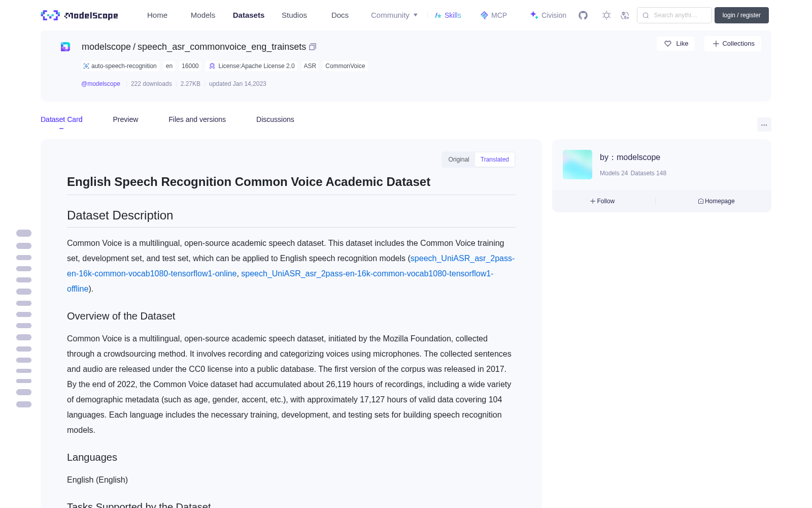Image resolution: width=812 pixels, height=508 pixels.
Task: Focus the Search anything input field
Action: pos(674,15)
